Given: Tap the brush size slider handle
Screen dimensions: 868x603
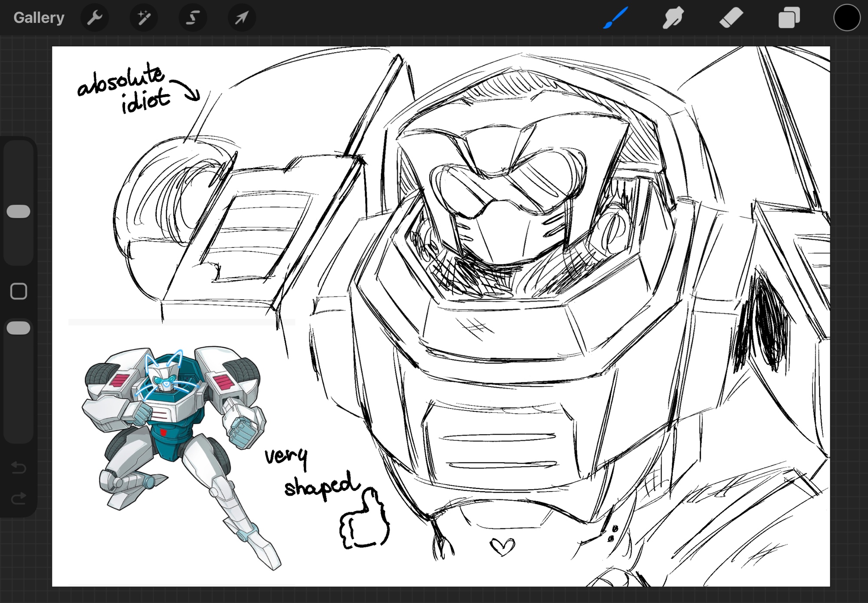Looking at the screenshot, I should coord(19,211).
